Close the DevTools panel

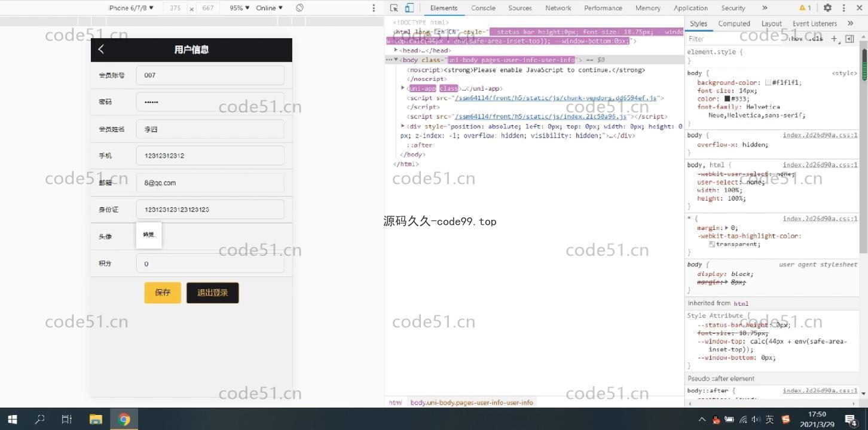click(x=859, y=8)
